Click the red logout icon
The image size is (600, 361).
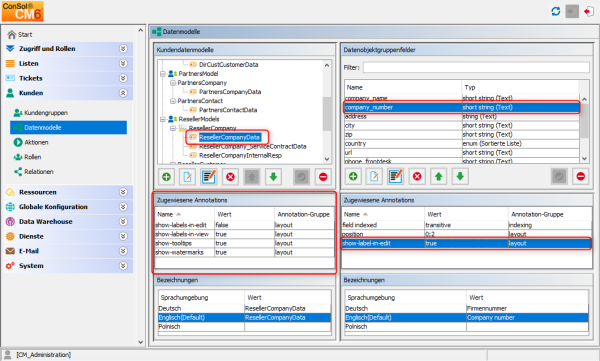(589, 11)
